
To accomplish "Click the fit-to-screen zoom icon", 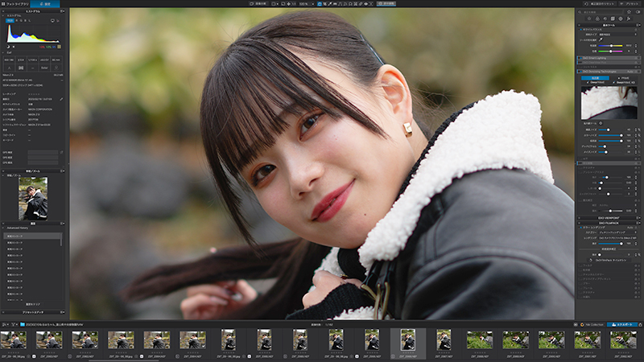I will (289, 4).
